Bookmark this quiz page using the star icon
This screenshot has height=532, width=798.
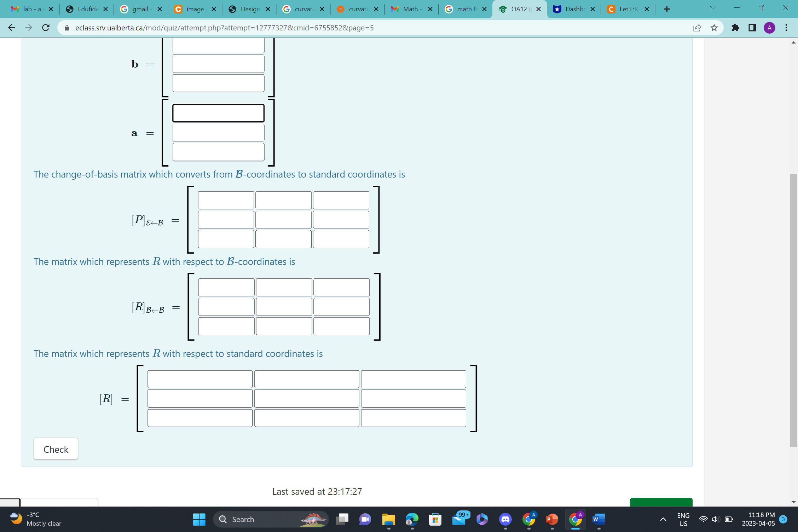[x=715, y=28]
